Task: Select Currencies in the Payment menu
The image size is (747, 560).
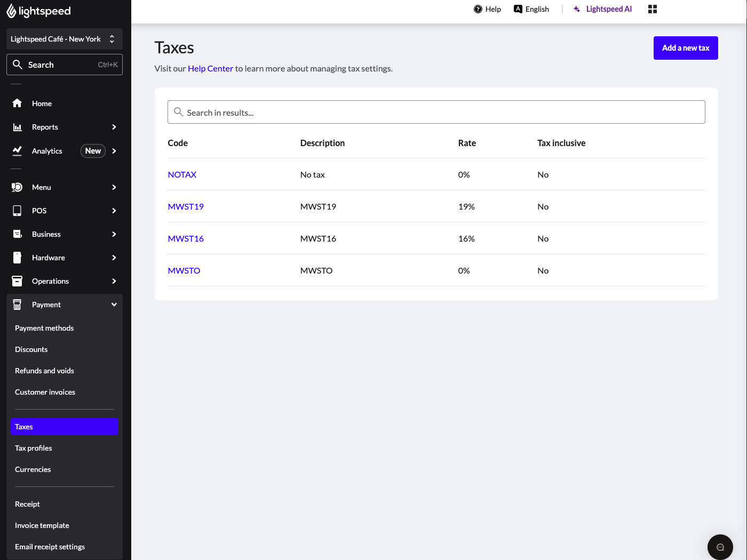Action: 33,469
